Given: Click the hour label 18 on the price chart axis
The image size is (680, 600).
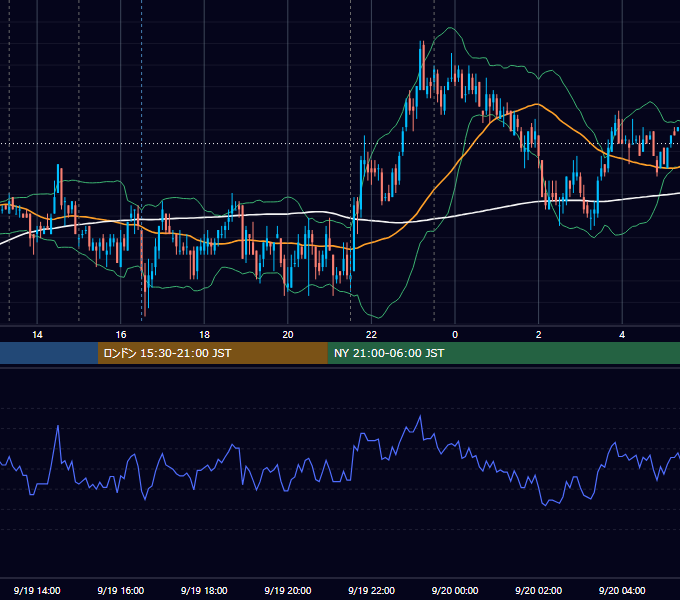Looking at the screenshot, I should point(204,335).
